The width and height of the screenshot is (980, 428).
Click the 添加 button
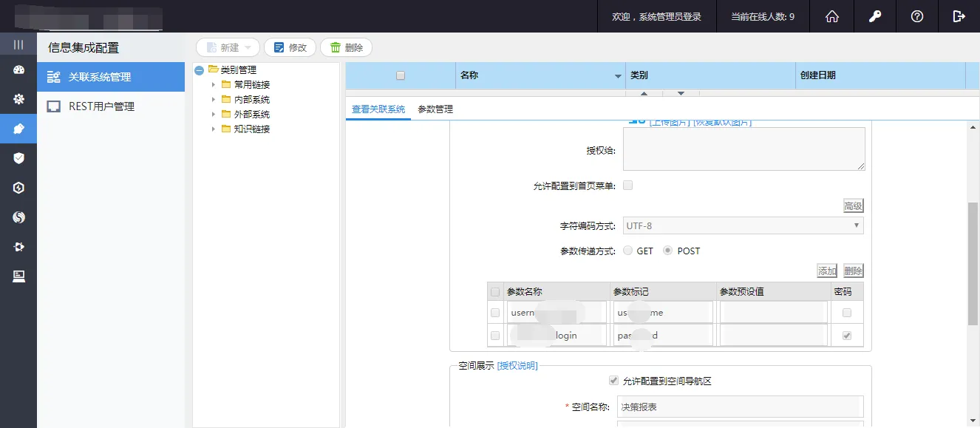[827, 271]
